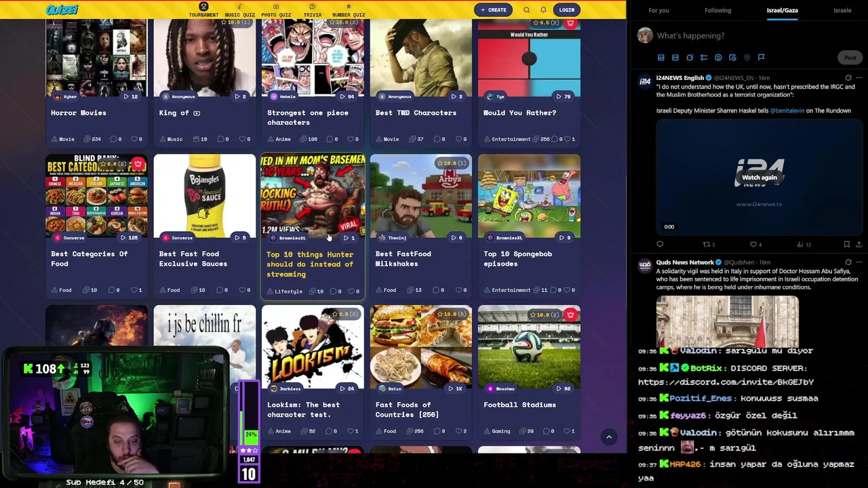Open Top 10 things Hunter should do quiz
Image resolution: width=868 pixels, height=488 pixels.
pos(310,264)
